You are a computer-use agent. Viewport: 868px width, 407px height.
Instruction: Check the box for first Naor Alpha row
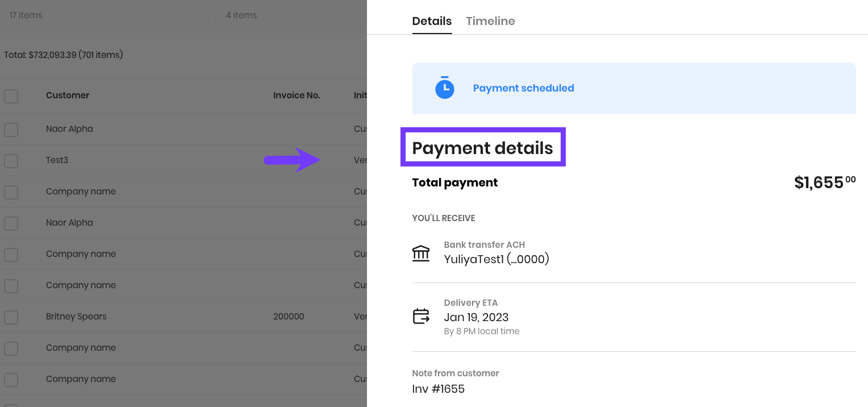(x=11, y=130)
